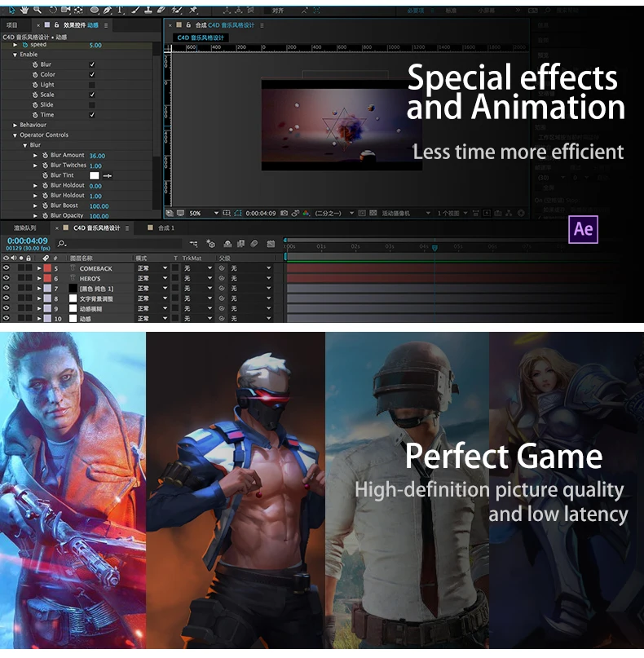Open the resolution (二分之一) dropdown
Screen dimensions: 644x658
point(334,213)
